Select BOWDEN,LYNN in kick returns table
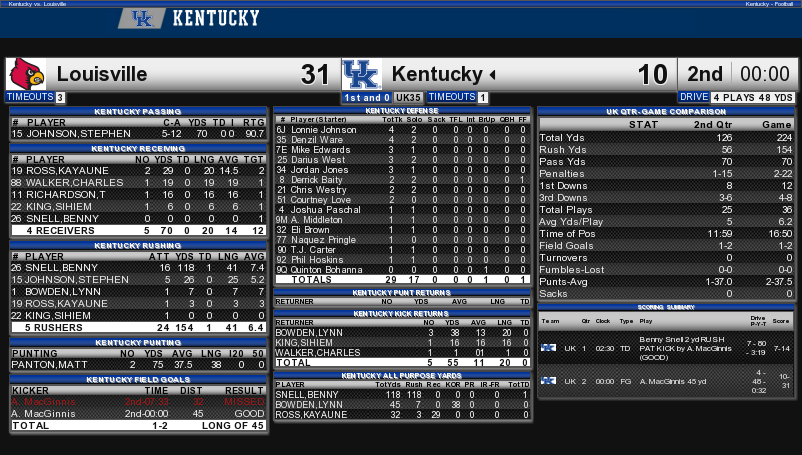The width and height of the screenshot is (802, 455). pyautogui.click(x=402, y=333)
